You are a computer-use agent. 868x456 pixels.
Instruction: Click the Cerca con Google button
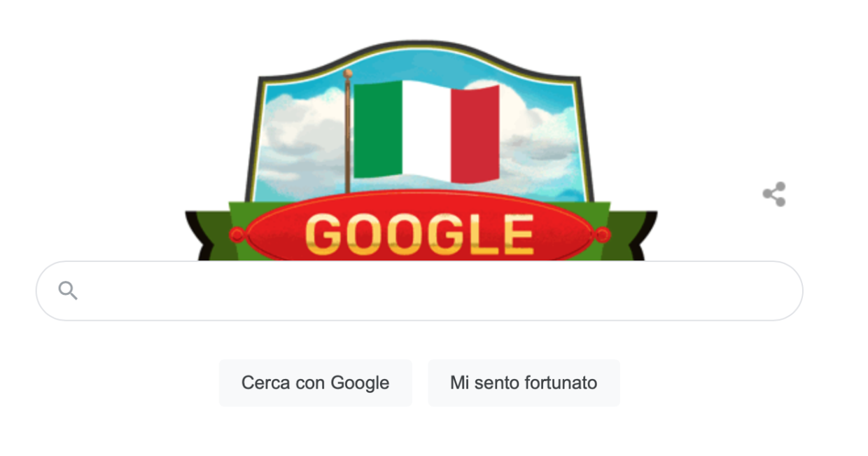tap(315, 382)
